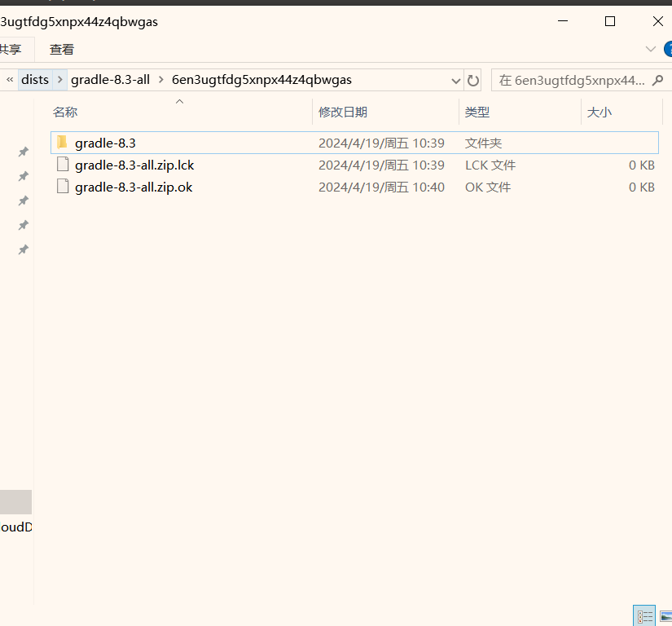Select the gradle-8.3-all.zip.ok file icon

click(x=63, y=187)
